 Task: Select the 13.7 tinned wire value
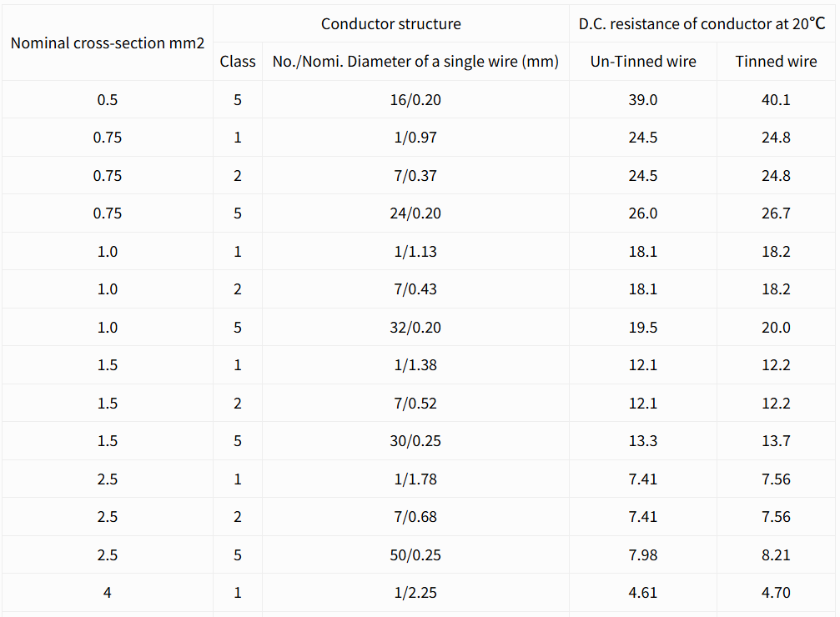776,441
